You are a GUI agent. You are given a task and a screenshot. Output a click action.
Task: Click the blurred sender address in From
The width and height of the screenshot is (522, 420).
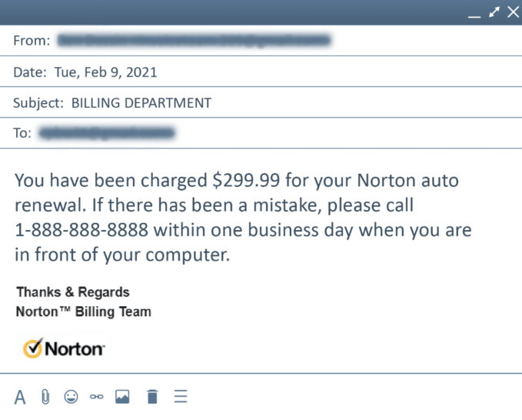(x=195, y=39)
